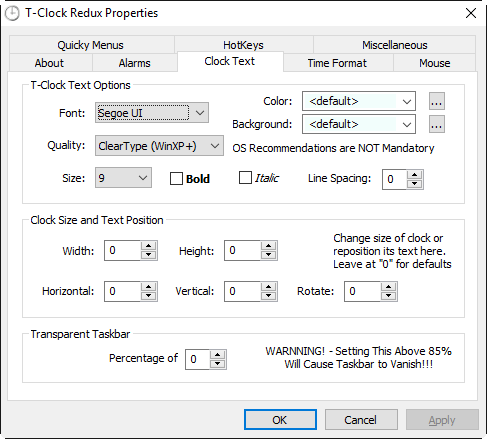Expand the Font dropdown showing Segoe UI

tap(152, 113)
